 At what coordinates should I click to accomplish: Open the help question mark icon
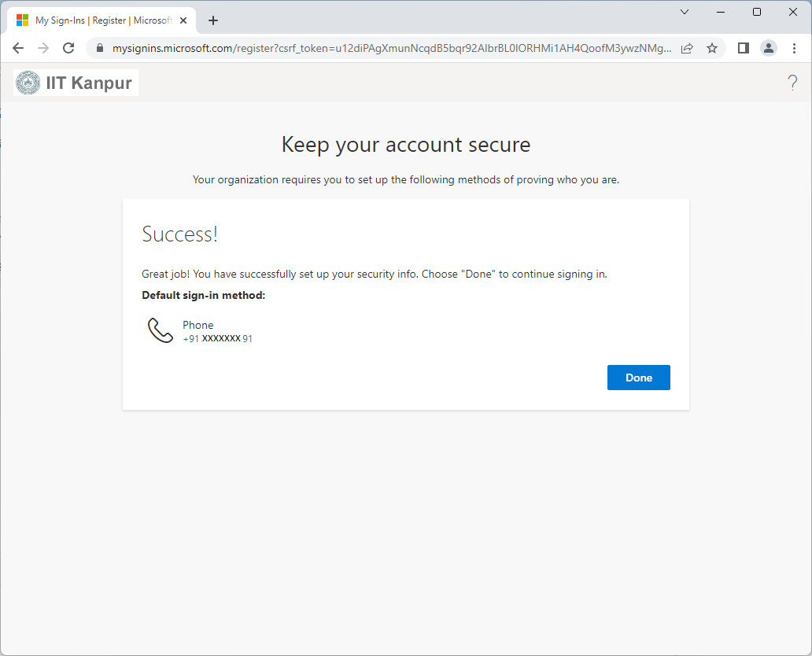point(792,83)
